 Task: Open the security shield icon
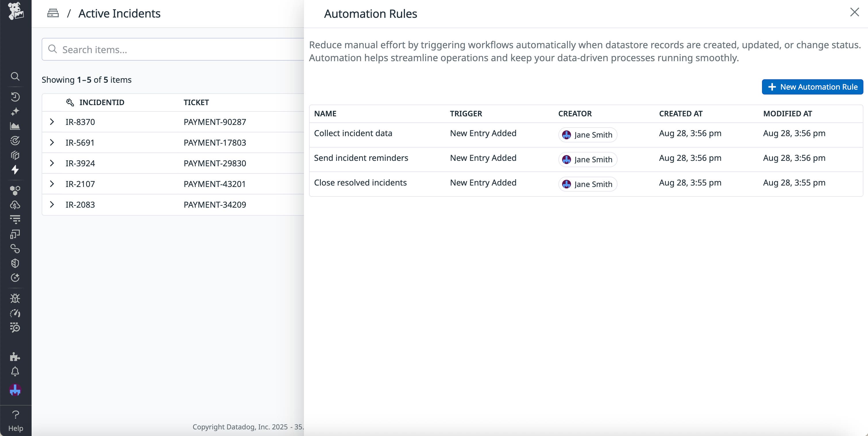pyautogui.click(x=15, y=263)
